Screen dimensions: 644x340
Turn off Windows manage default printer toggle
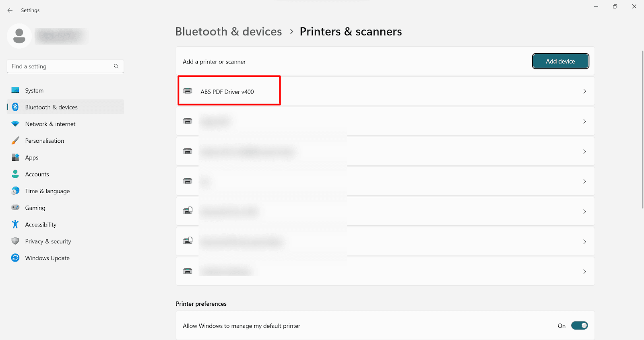coord(579,326)
